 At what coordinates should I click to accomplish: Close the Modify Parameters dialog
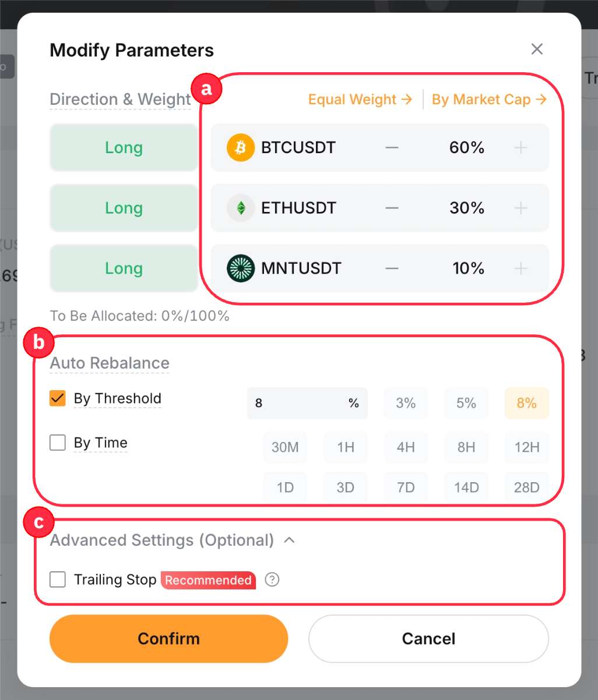click(537, 50)
